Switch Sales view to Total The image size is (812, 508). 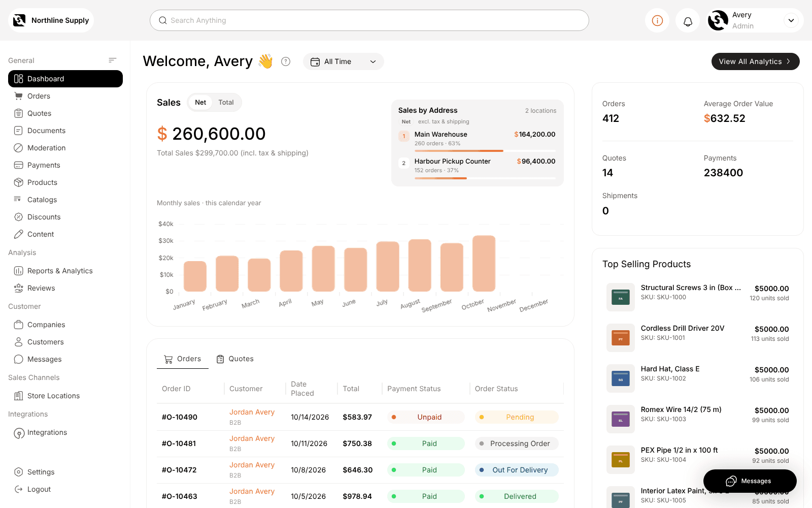coord(226,102)
